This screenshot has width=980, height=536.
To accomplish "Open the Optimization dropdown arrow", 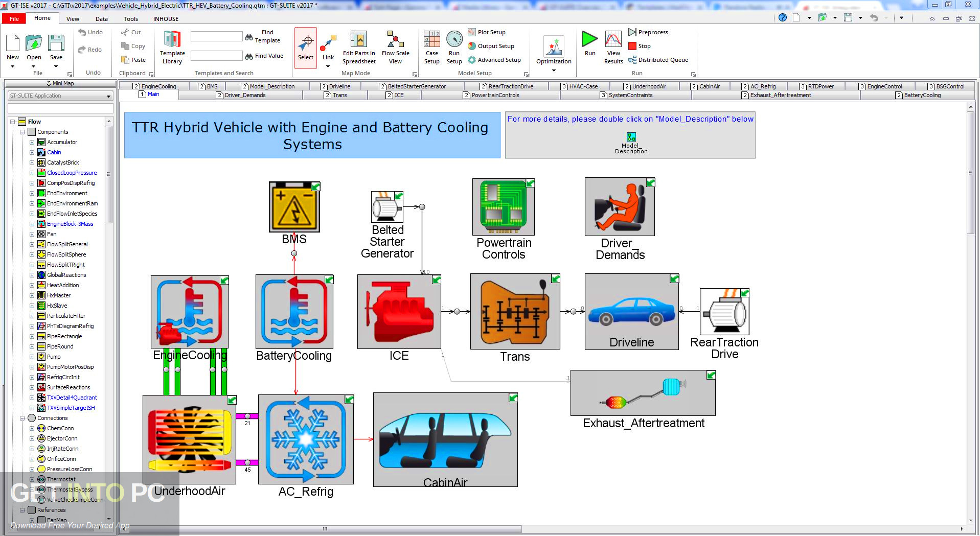I will pyautogui.click(x=554, y=71).
